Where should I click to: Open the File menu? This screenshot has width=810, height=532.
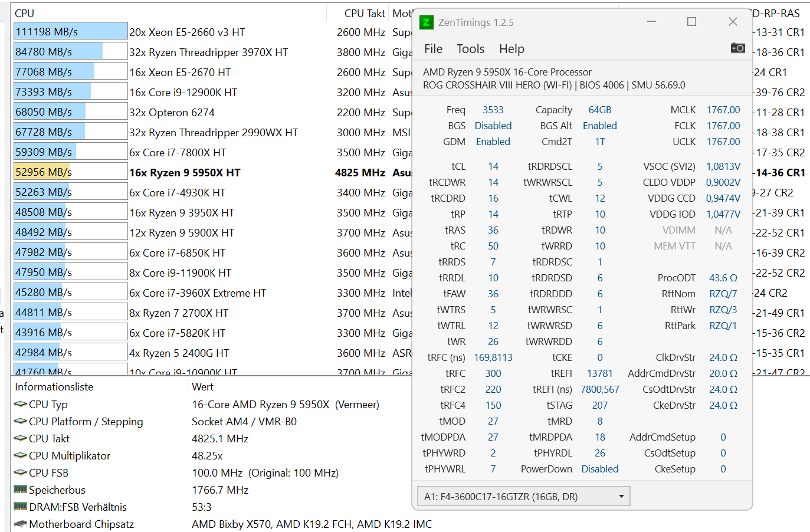434,48
